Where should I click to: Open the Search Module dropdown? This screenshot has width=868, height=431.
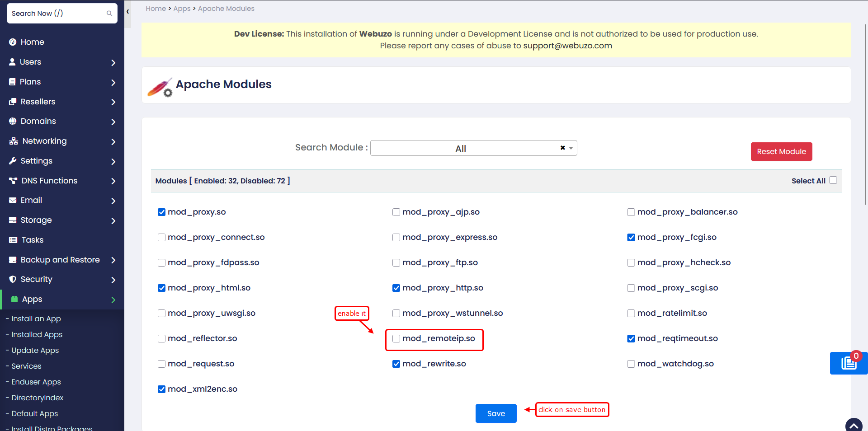point(473,148)
